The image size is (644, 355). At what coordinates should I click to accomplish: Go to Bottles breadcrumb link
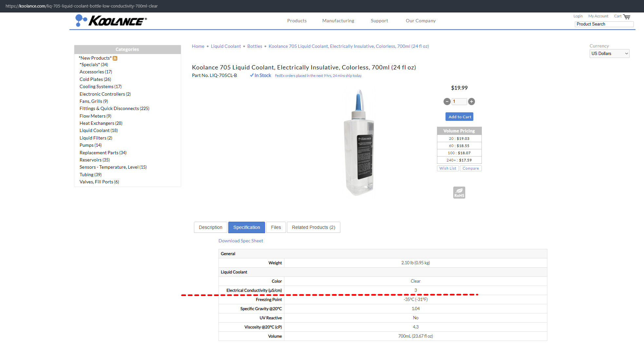[255, 46]
